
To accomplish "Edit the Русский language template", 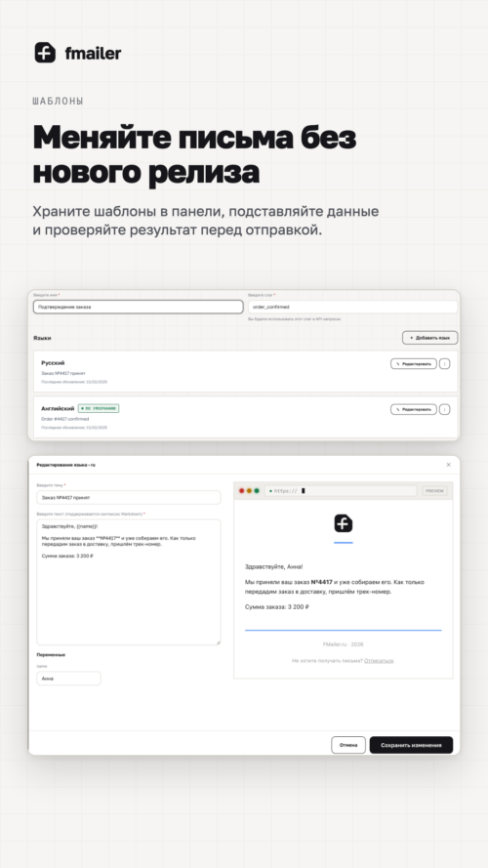I will (413, 363).
